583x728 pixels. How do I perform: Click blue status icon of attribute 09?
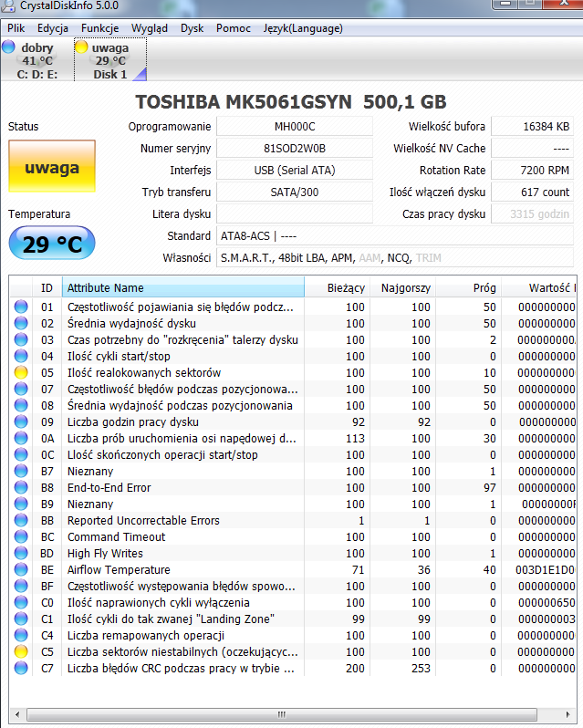(x=21, y=421)
